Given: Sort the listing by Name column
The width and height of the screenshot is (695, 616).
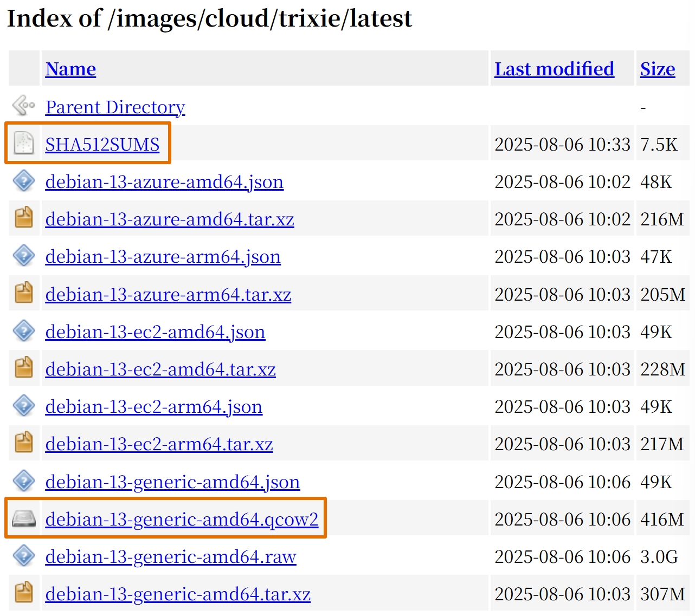Looking at the screenshot, I should click(x=70, y=69).
